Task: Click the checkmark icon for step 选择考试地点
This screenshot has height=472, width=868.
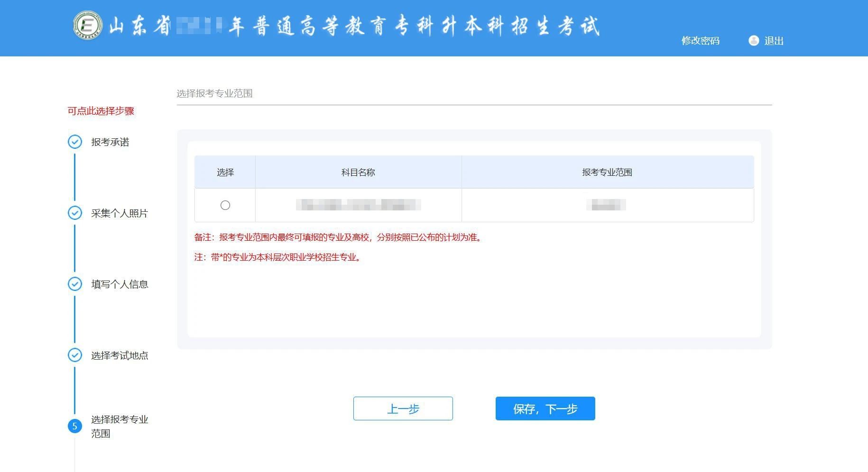Action: [x=75, y=355]
